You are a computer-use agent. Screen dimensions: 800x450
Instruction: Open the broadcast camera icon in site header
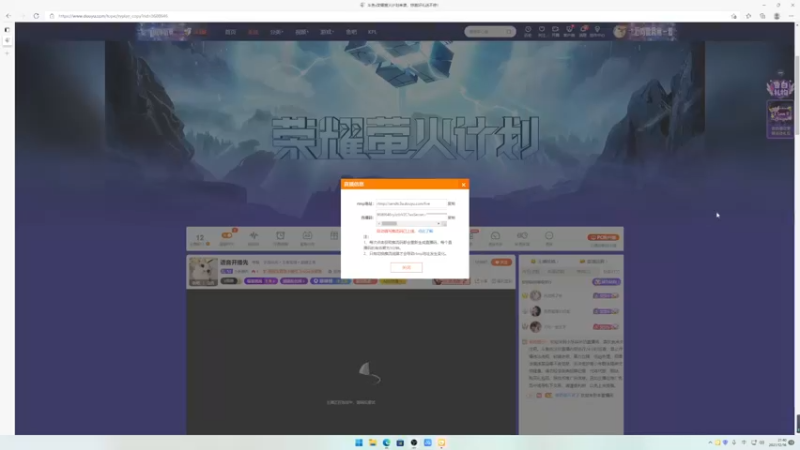(x=555, y=31)
